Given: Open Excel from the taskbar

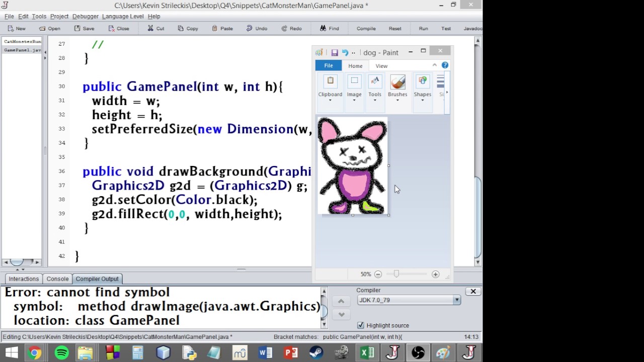Looking at the screenshot, I should pyautogui.click(x=367, y=352).
